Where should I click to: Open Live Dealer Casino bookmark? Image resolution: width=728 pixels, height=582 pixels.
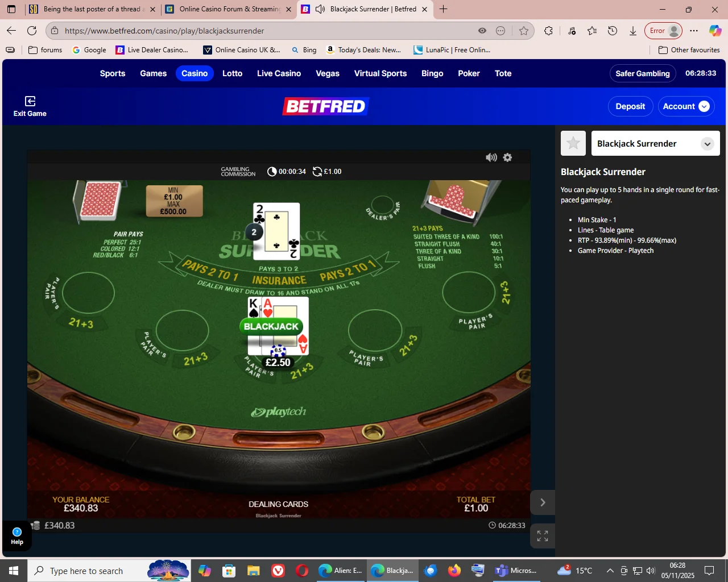coord(152,50)
